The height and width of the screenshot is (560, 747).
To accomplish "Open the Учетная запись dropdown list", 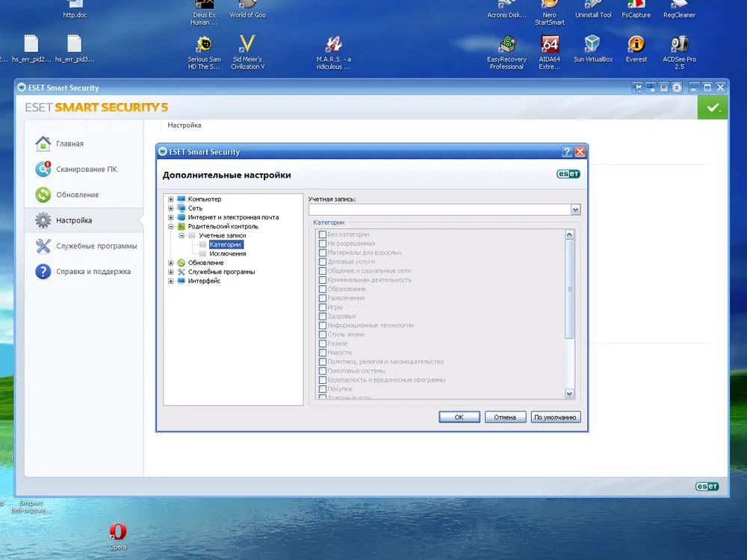I will tap(575, 210).
